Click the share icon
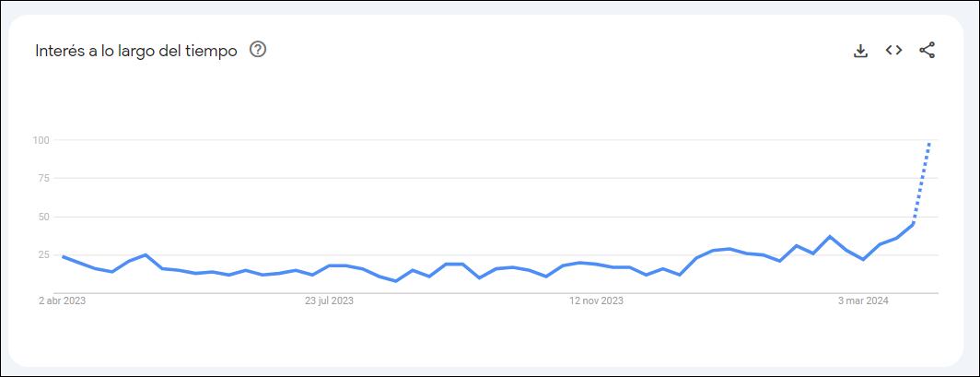The height and width of the screenshot is (377, 980). pyautogui.click(x=927, y=51)
